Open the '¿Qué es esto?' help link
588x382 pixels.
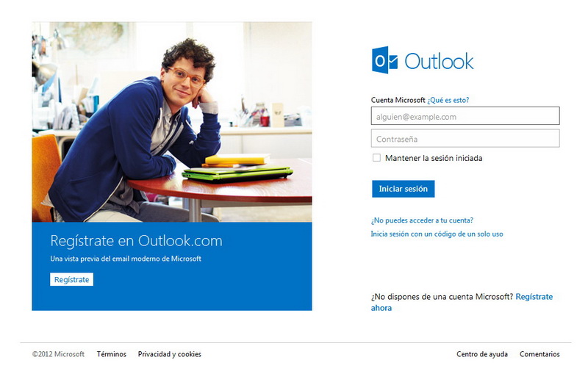448,100
